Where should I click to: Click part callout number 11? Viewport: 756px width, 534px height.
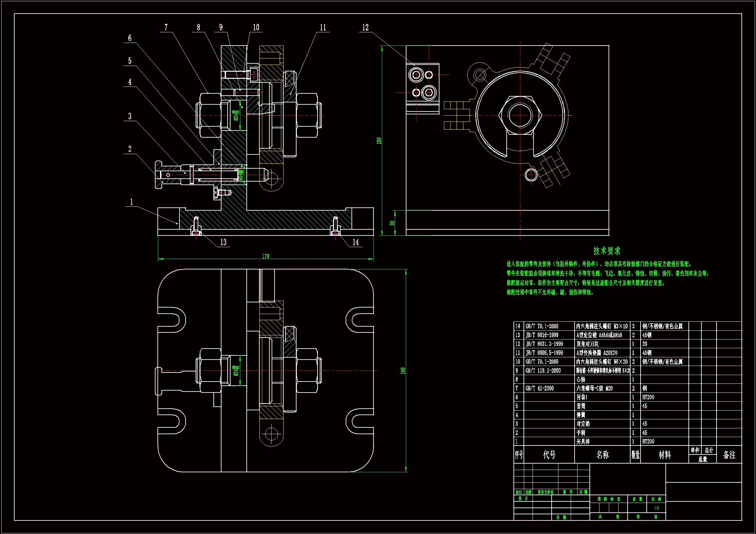(323, 27)
